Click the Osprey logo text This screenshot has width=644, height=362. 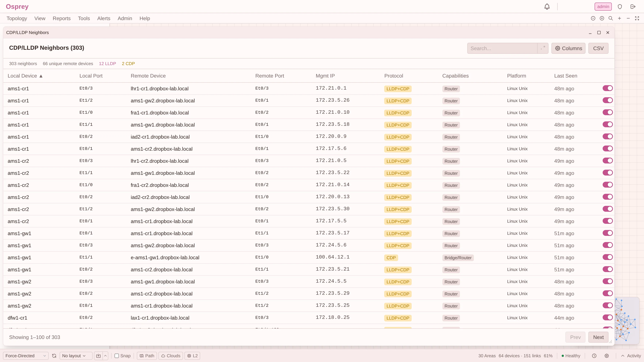coord(17,7)
